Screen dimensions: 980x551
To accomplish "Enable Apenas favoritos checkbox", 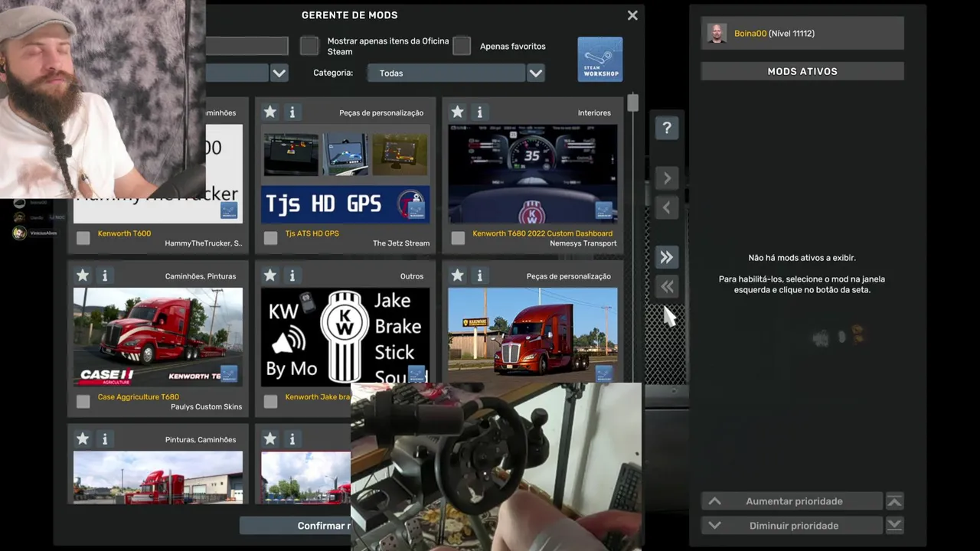I will [x=462, y=46].
